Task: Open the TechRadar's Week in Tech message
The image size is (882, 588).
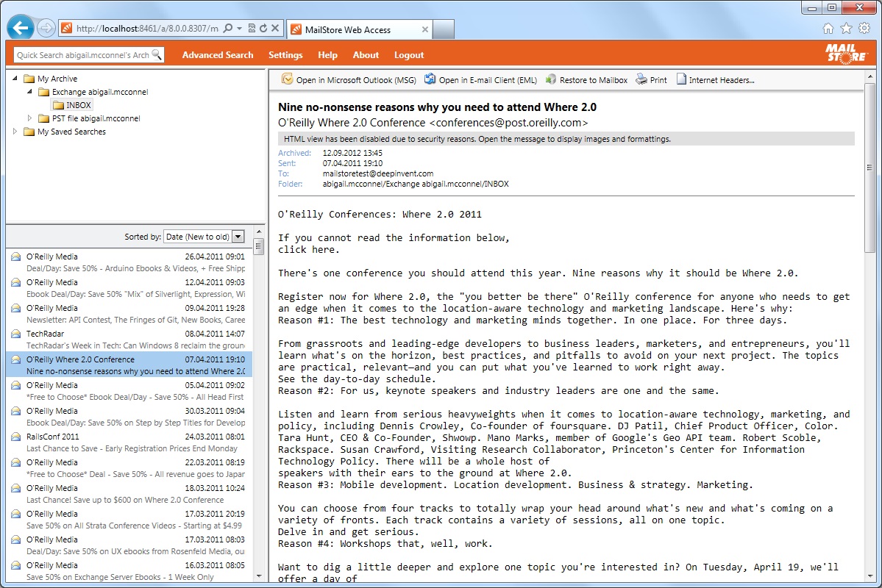Action: [129, 340]
